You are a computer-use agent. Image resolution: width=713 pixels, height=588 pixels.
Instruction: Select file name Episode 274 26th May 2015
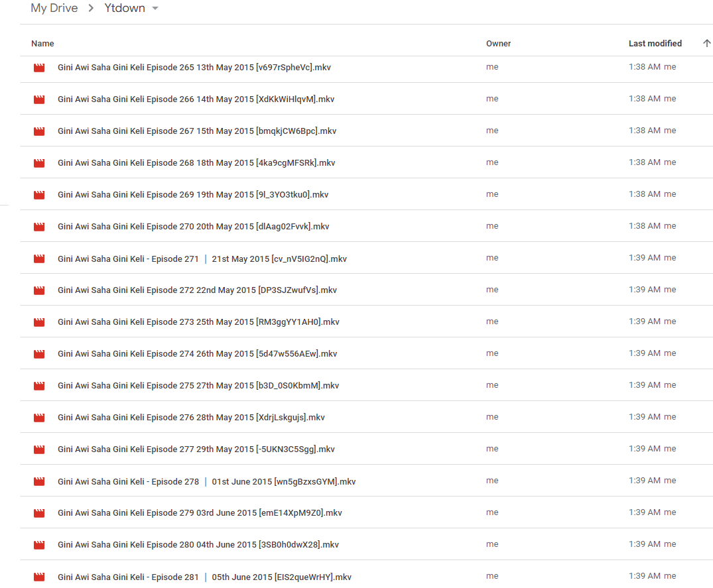click(x=198, y=353)
